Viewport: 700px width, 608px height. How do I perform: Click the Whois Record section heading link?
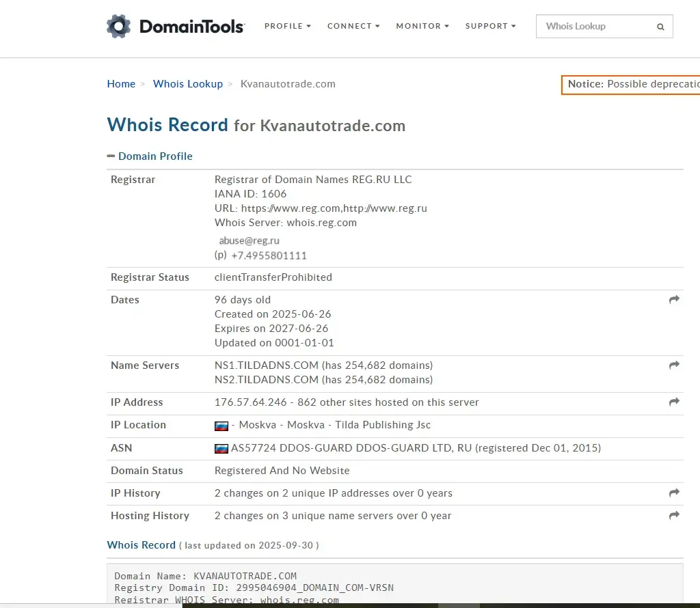click(x=142, y=545)
